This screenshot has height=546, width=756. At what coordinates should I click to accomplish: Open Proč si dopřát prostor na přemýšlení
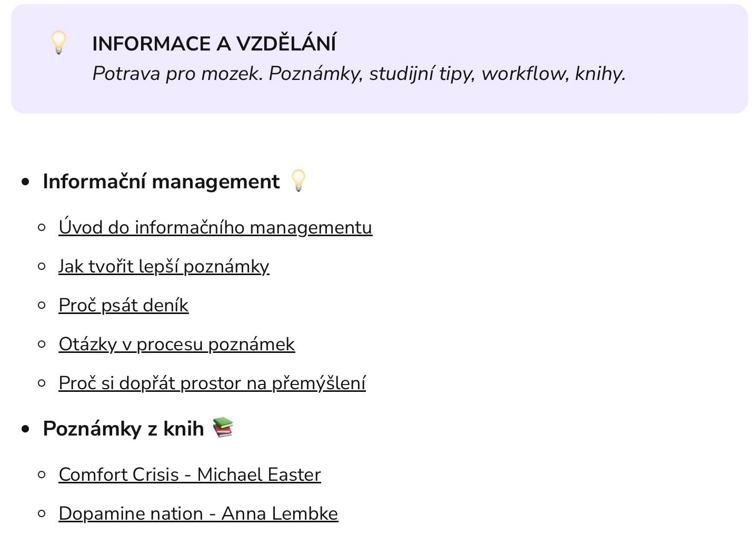212,383
